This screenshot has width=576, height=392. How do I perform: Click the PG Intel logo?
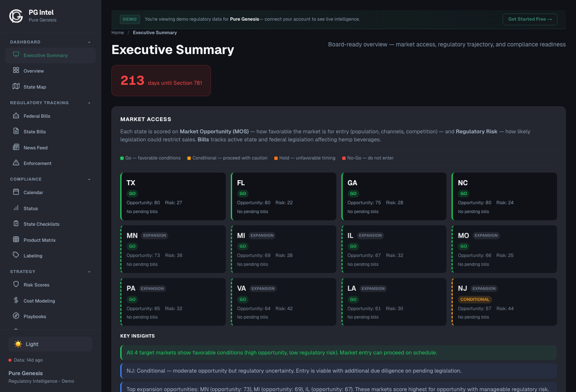tap(15, 16)
